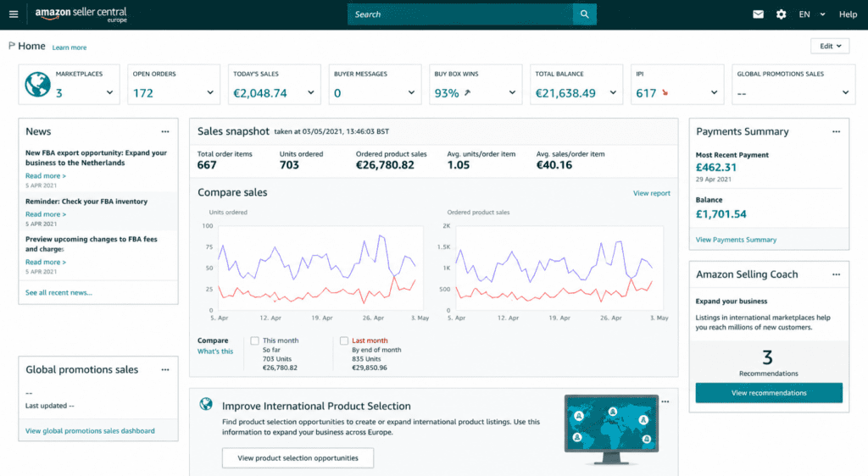This screenshot has width=868, height=476.
Task: Click the Avg. sales/order item €40.16 value
Action: (554, 165)
